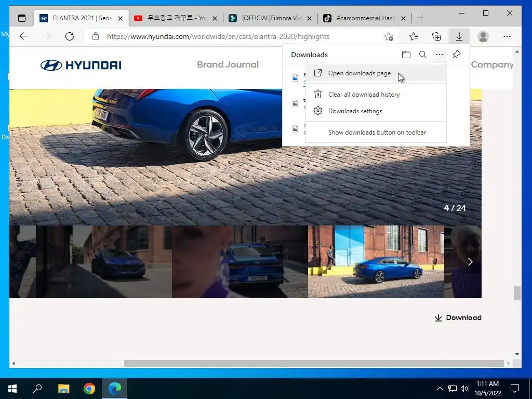Close the Downloads more options menu
532x399 pixels.
440,55
